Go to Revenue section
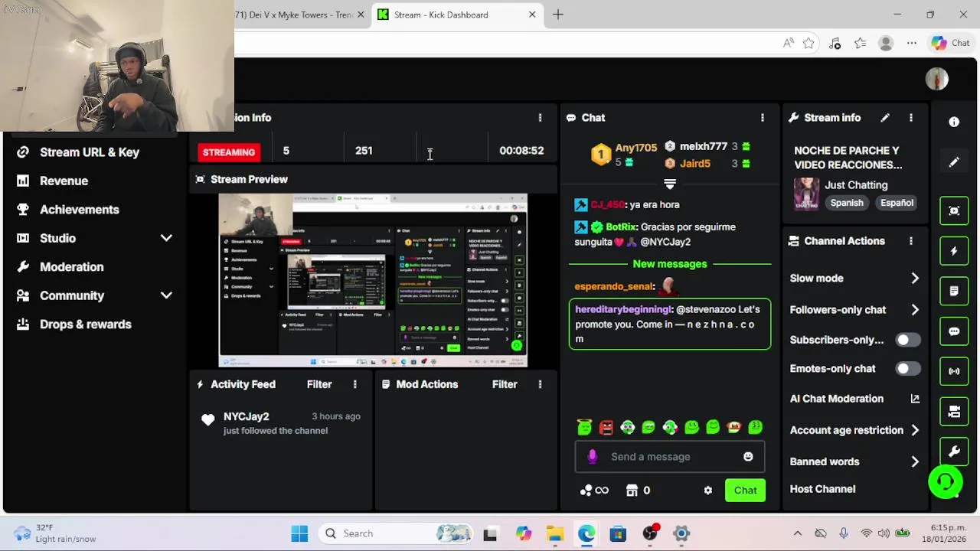Viewport: 980px width, 551px height. pos(64,181)
